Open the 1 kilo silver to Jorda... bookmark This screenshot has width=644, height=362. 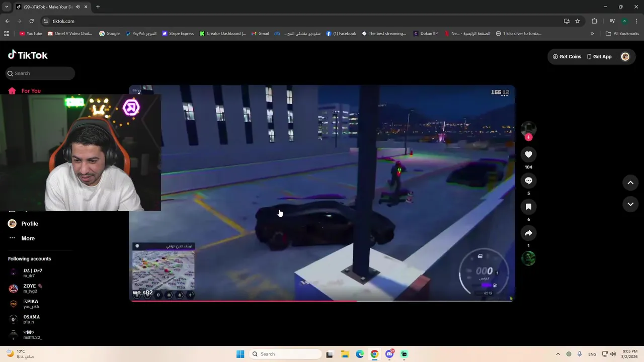pyautogui.click(x=518, y=34)
